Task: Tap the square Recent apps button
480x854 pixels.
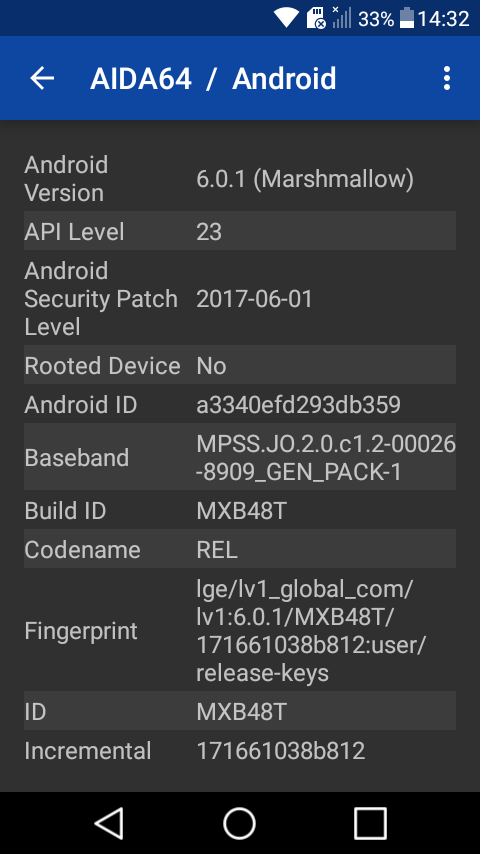Action: click(370, 822)
